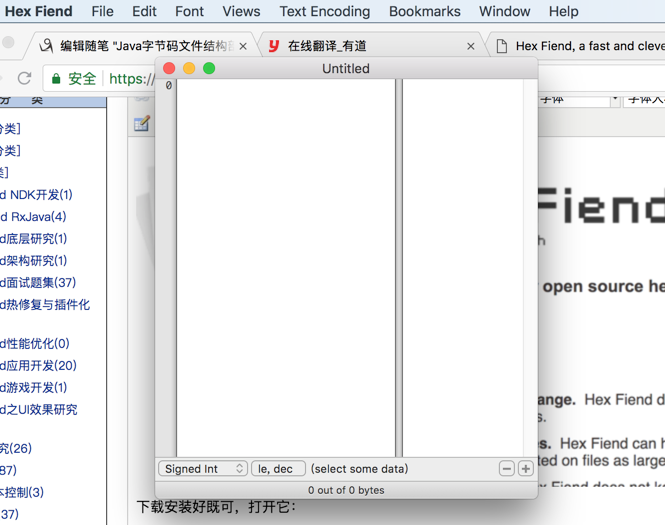665x525 pixels.
Task: Open the Edit menu
Action: [144, 11]
